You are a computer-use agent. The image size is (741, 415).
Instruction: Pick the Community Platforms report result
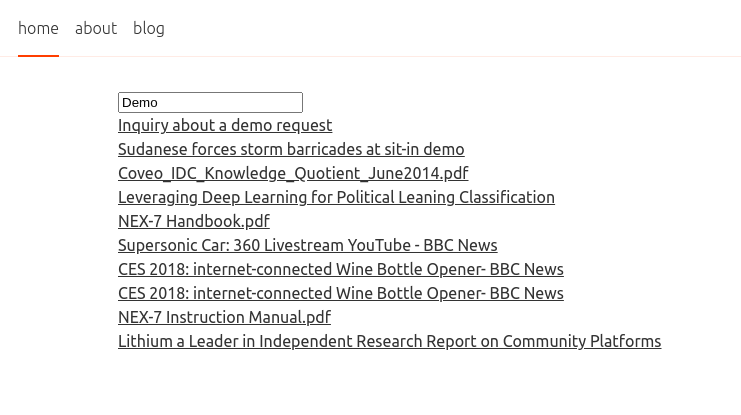[x=389, y=341]
